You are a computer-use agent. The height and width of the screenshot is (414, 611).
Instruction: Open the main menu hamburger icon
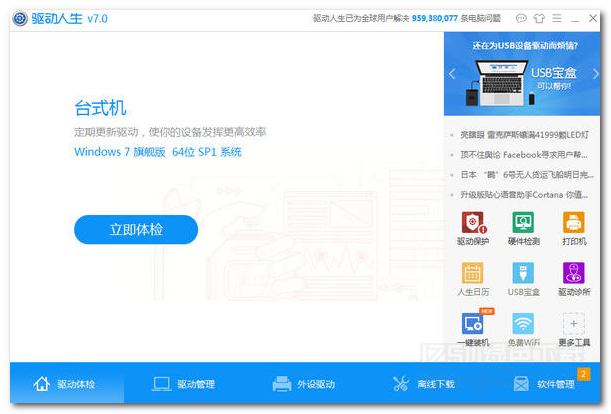click(x=557, y=18)
